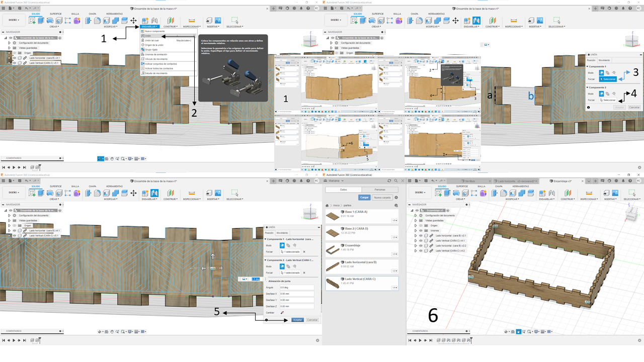Toggle visibility of Lado Vertical (CARA C) v5:1 in bottom-left browser
The image size is (644, 362).
coord(14,235)
